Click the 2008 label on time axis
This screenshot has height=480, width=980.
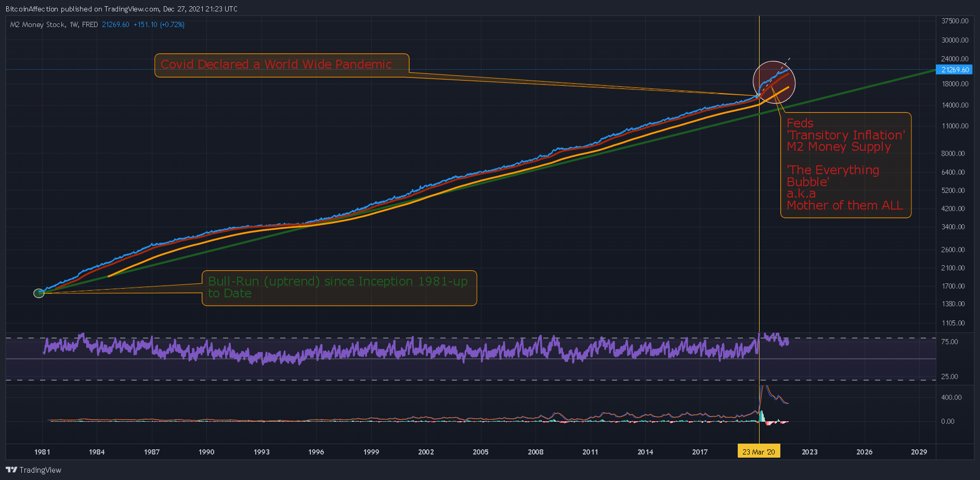535,451
